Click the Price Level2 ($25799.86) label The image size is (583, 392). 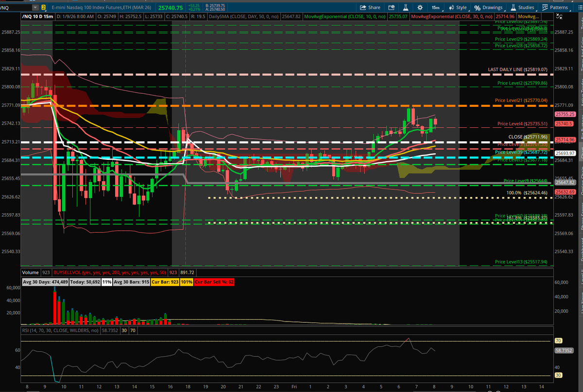tap(523, 83)
